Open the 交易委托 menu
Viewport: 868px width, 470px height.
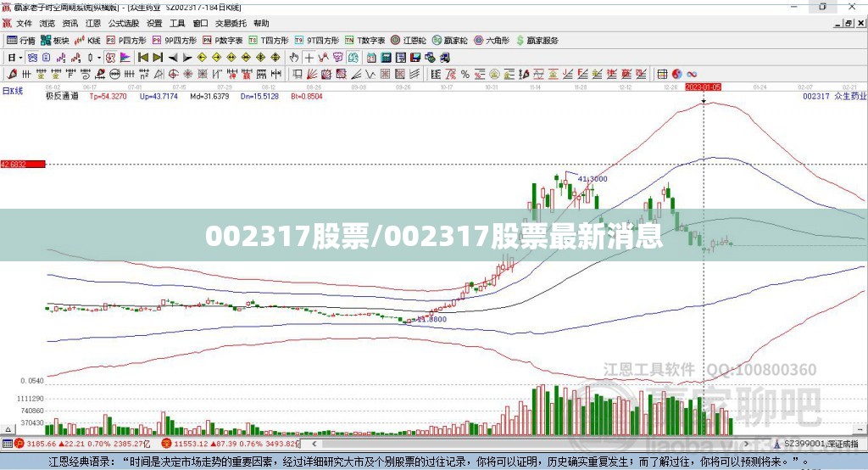click(x=231, y=23)
